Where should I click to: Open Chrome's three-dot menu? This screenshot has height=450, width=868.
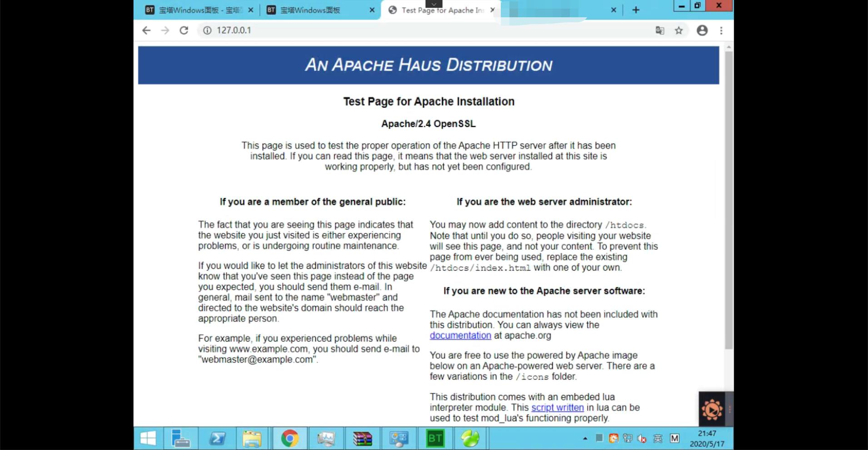721,30
